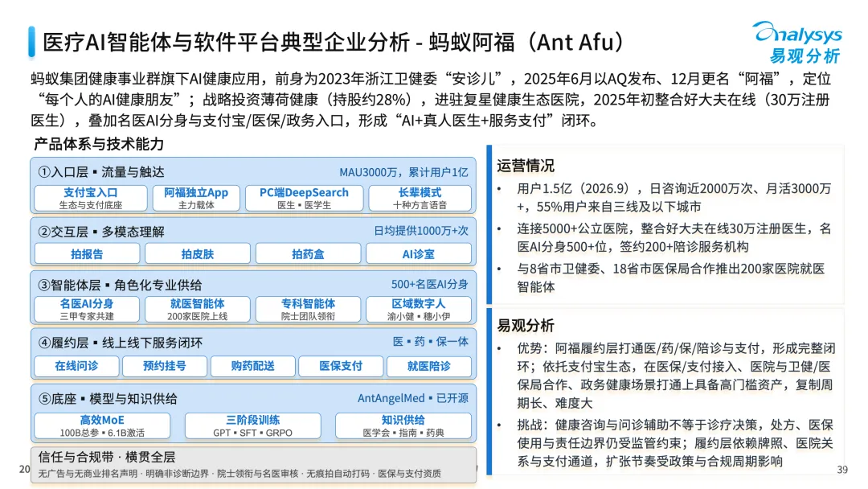Click the 专科智能体 box
The width and height of the screenshot is (868, 489).
[x=308, y=310]
